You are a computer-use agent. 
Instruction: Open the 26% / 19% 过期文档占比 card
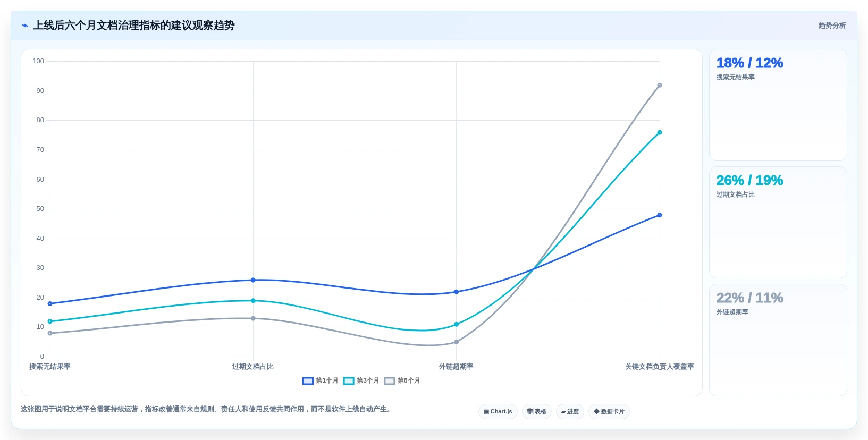point(778,223)
